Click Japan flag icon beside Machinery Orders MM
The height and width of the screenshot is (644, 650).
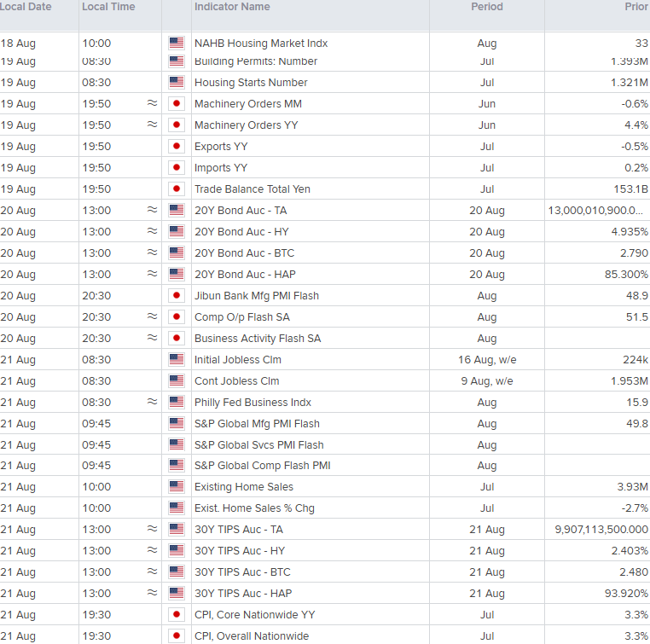pos(177,103)
